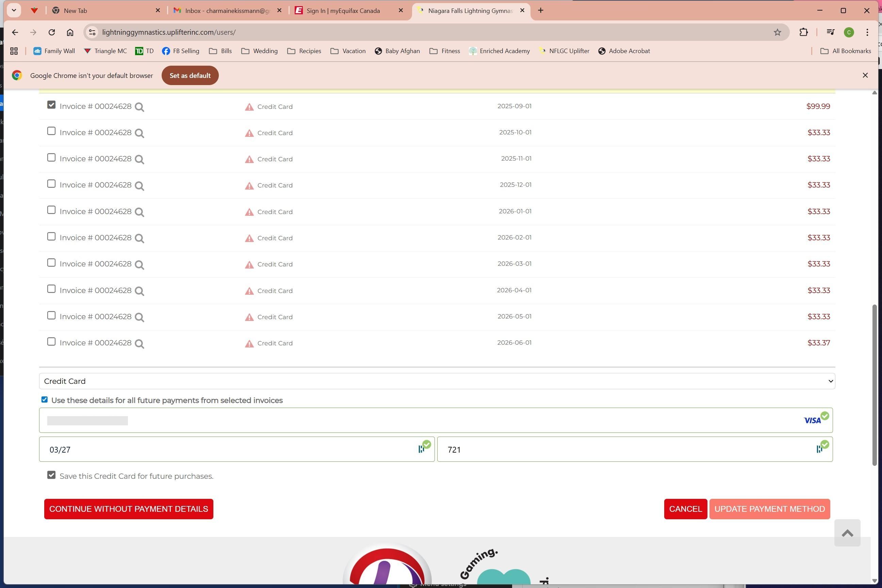
Task: Reload the current page
Action: 52,32
